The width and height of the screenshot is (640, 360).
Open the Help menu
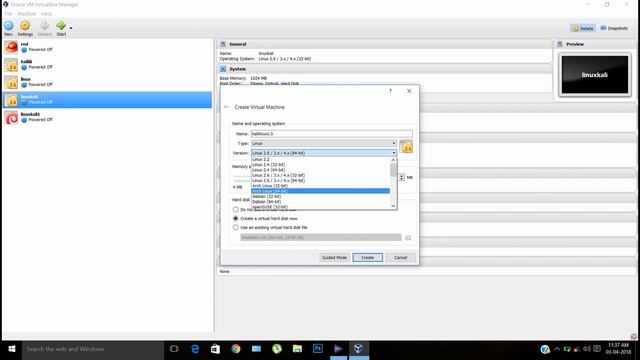pos(47,13)
